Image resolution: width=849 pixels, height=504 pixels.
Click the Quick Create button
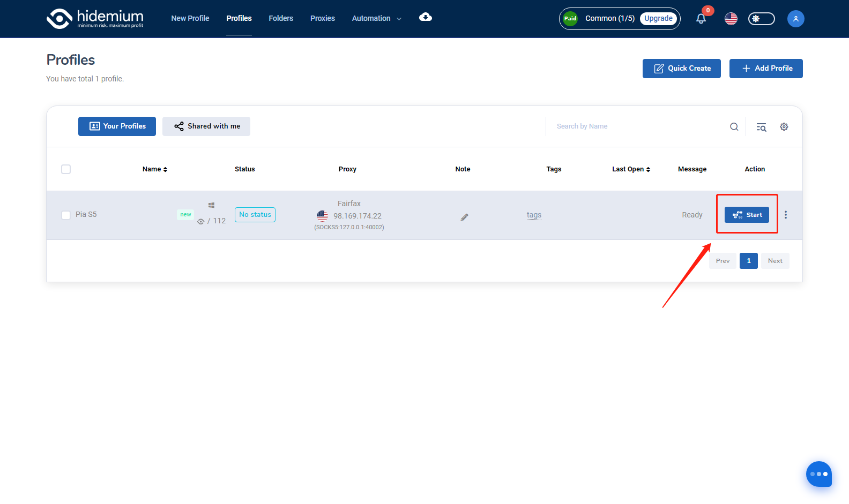(681, 69)
